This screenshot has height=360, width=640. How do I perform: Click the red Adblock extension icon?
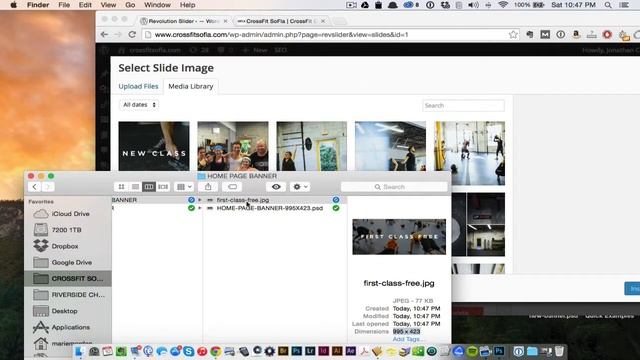[x=607, y=35]
